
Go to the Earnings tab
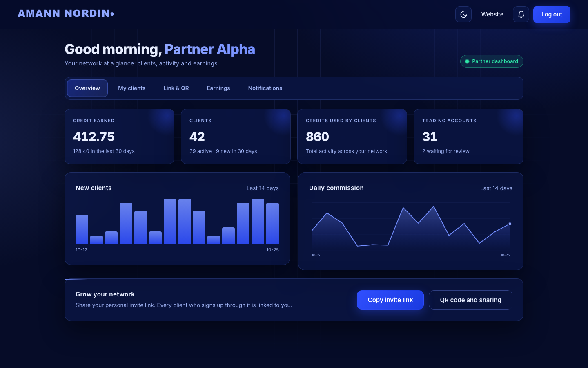218,88
